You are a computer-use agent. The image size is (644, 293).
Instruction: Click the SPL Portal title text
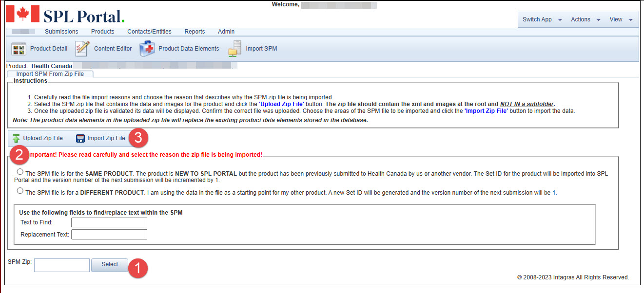point(84,16)
